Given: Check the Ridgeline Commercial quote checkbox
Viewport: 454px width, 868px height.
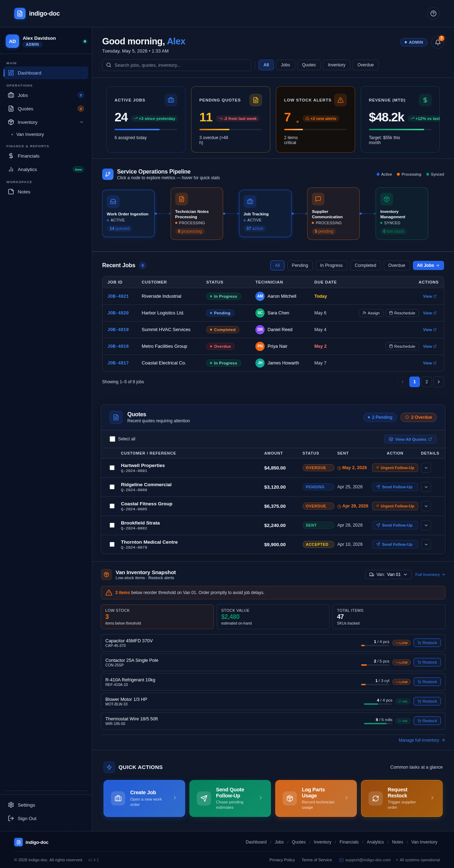Looking at the screenshot, I should tap(112, 487).
